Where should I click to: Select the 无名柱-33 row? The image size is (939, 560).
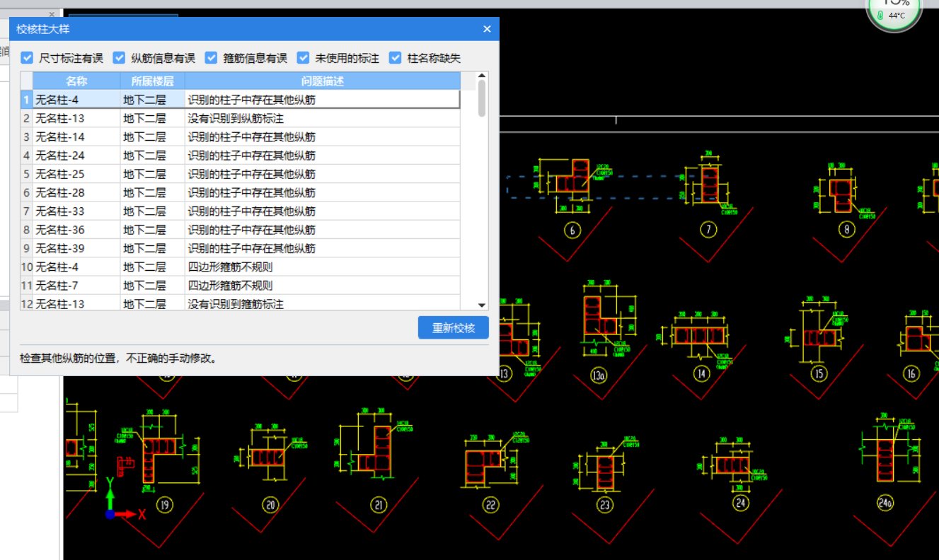(241, 211)
